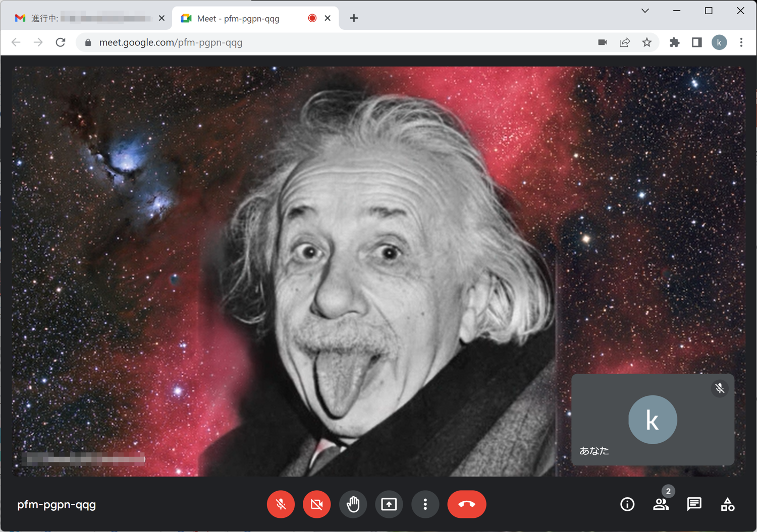Open the Chrome three-dot menu
The height and width of the screenshot is (532, 757).
pos(741,42)
